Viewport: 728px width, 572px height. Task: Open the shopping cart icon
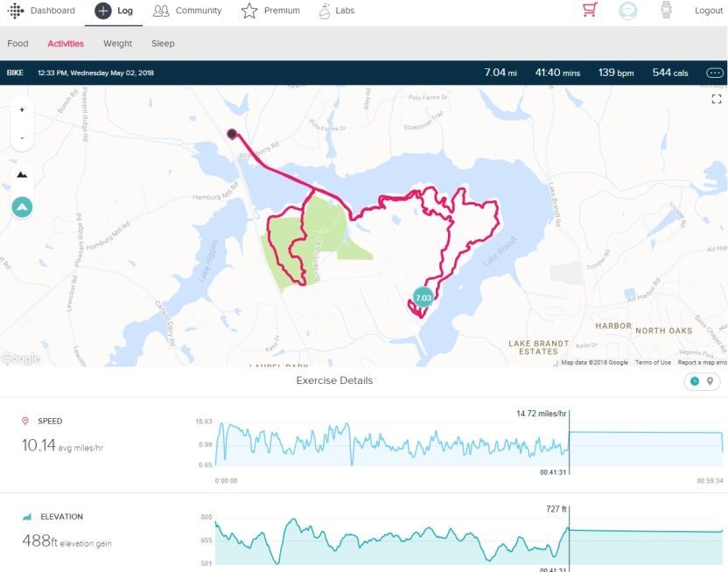[590, 10]
